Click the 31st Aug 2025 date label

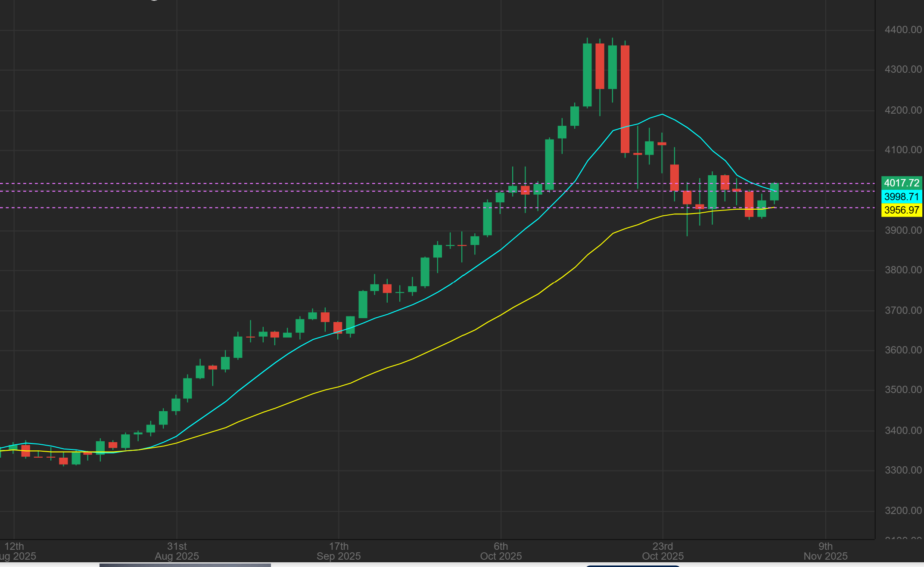click(177, 552)
